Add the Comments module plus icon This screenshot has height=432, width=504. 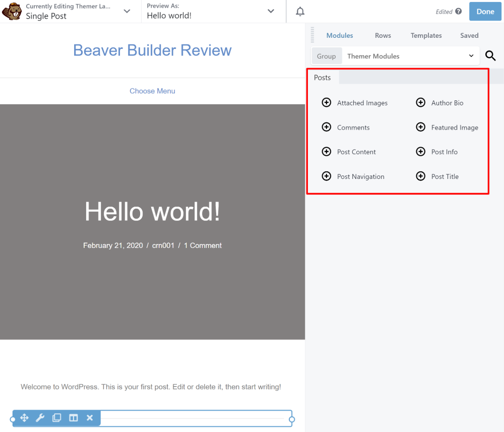[x=326, y=127]
